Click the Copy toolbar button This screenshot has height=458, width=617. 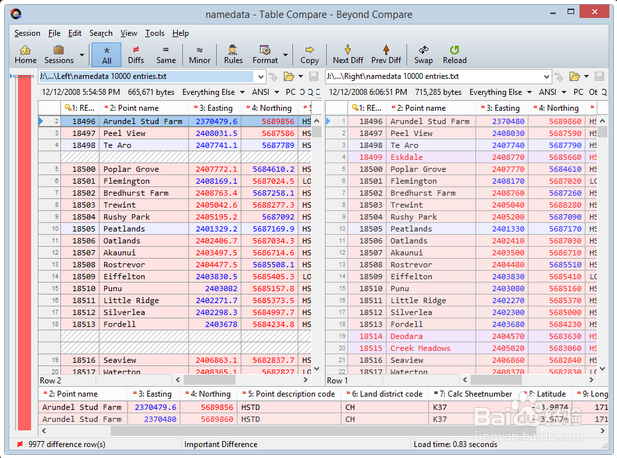click(x=309, y=55)
